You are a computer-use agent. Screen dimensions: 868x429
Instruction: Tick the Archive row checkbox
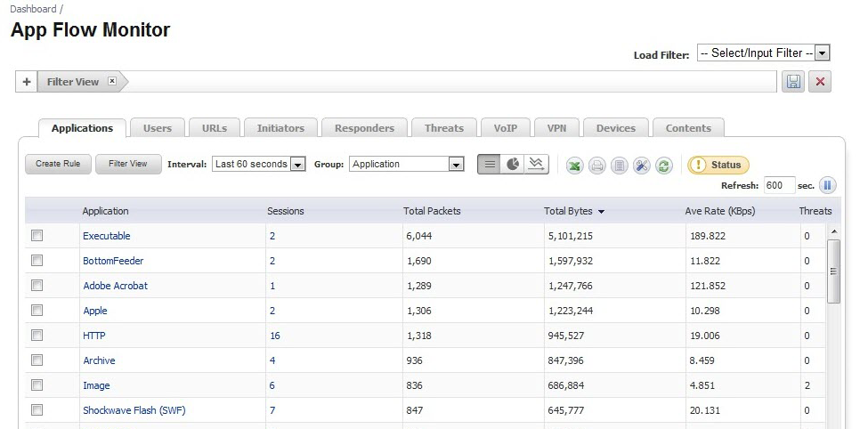click(37, 360)
